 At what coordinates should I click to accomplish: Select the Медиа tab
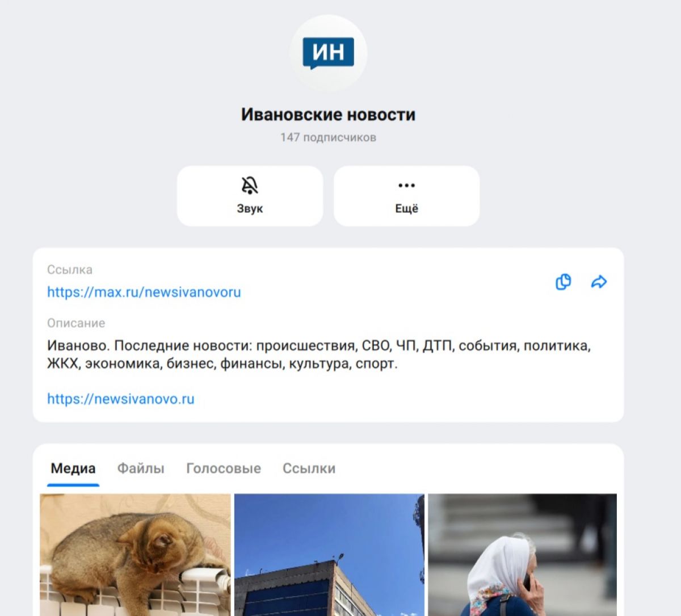73,468
